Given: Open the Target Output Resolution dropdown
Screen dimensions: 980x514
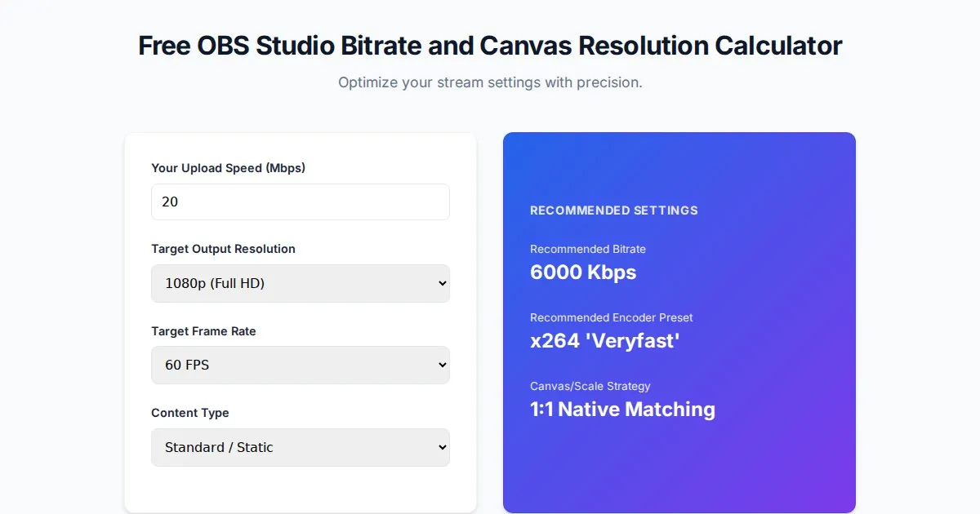Looking at the screenshot, I should 300,283.
